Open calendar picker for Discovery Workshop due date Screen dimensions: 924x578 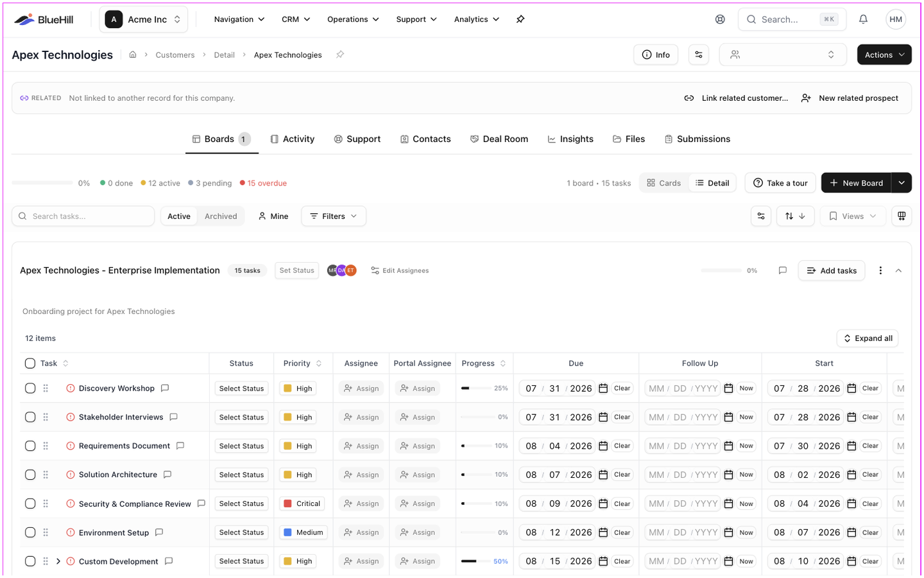[x=603, y=389]
